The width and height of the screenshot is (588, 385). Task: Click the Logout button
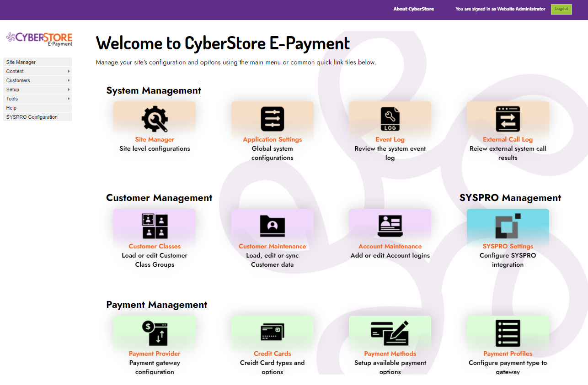(x=561, y=9)
